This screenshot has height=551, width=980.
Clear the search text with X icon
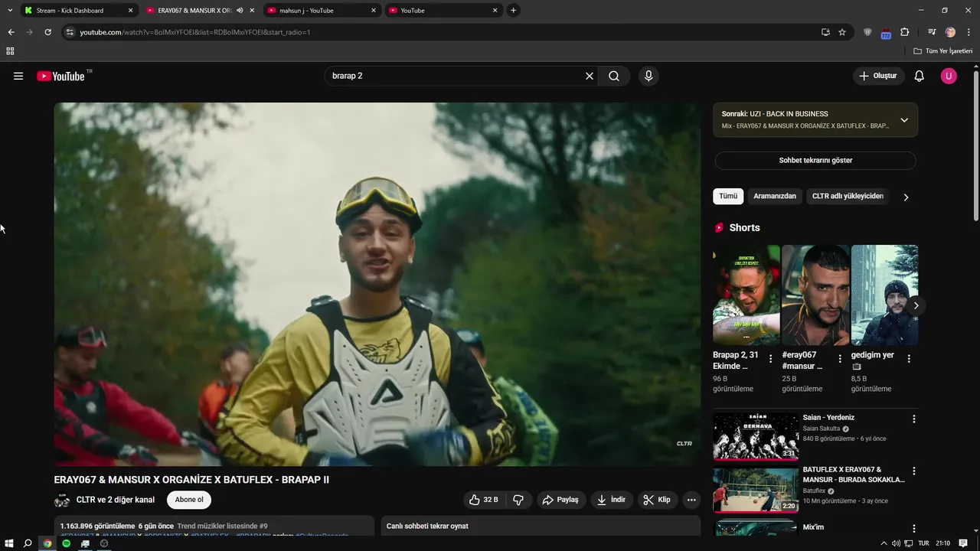590,76
